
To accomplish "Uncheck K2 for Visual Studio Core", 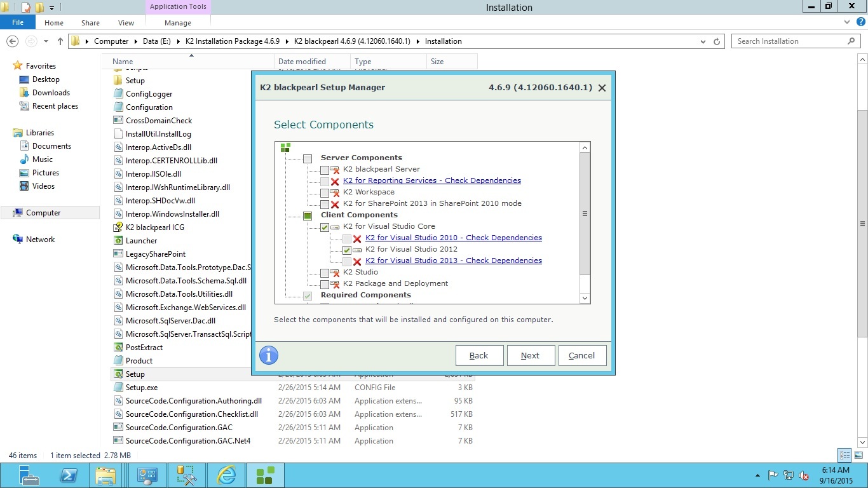I will tap(325, 227).
